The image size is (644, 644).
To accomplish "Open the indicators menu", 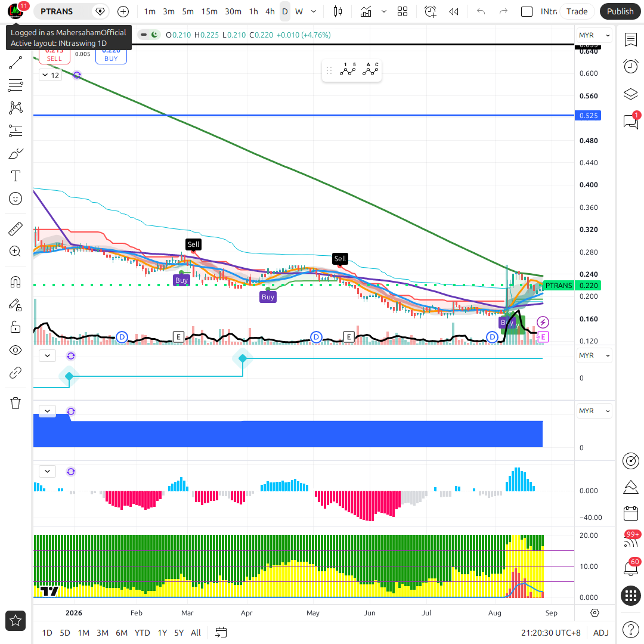I will (x=366, y=11).
